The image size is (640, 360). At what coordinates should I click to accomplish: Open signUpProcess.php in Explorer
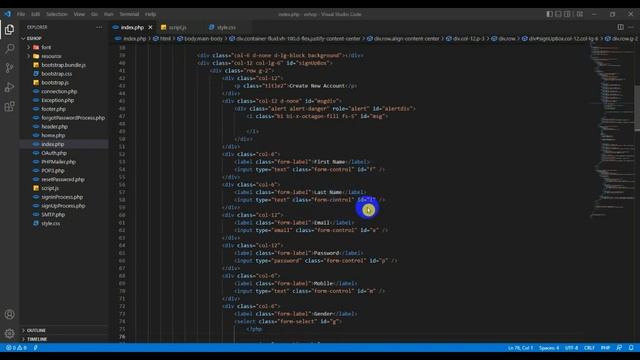pos(64,206)
